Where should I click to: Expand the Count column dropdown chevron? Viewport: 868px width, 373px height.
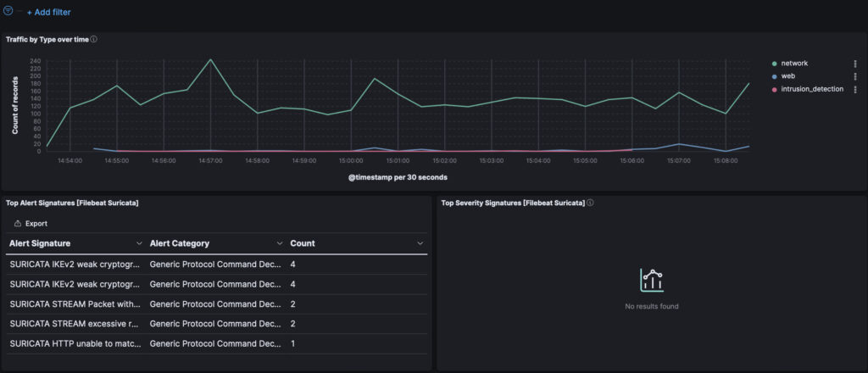coord(420,244)
